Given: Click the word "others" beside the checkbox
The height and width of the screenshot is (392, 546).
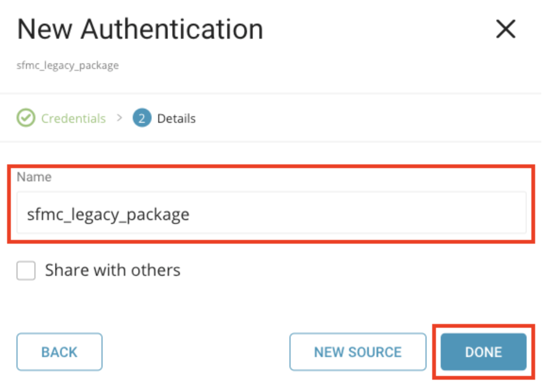Looking at the screenshot, I should pos(156,270).
